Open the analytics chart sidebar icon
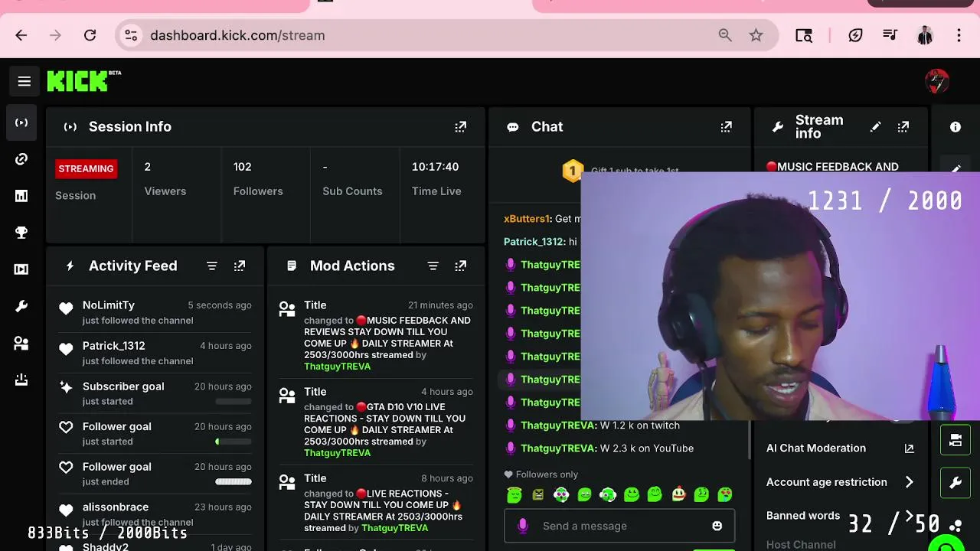 (21, 196)
